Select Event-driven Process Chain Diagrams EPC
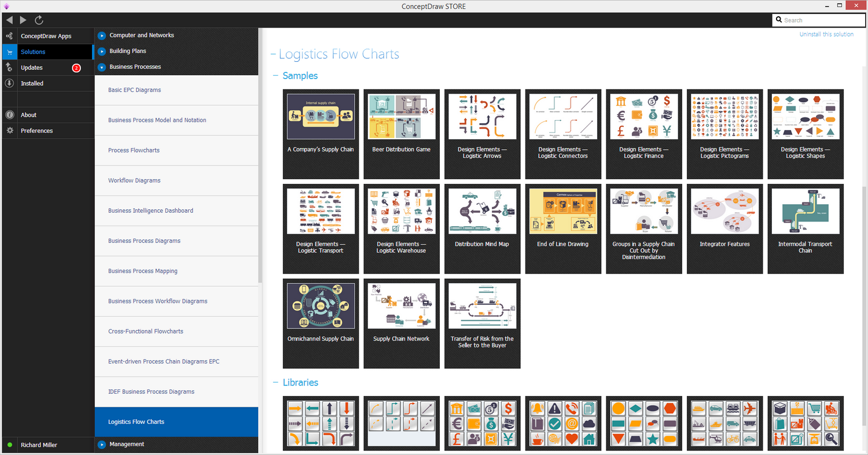Viewport: 868px width, 455px height. 176,361
